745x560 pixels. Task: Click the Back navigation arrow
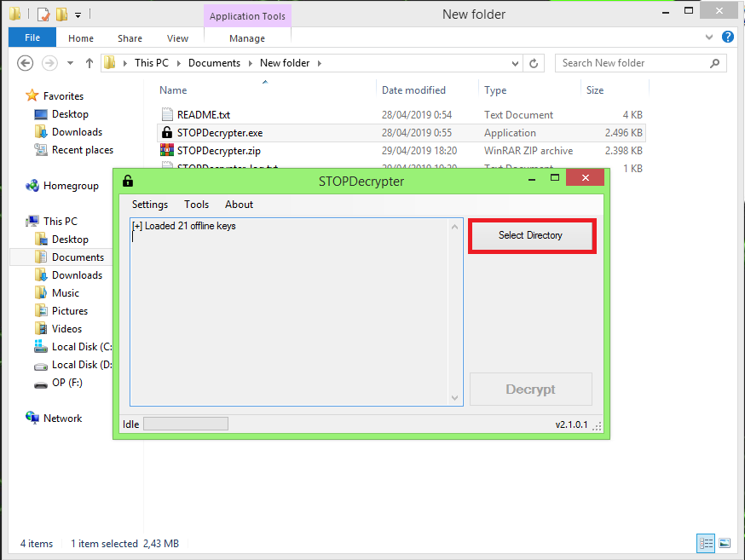coord(26,63)
